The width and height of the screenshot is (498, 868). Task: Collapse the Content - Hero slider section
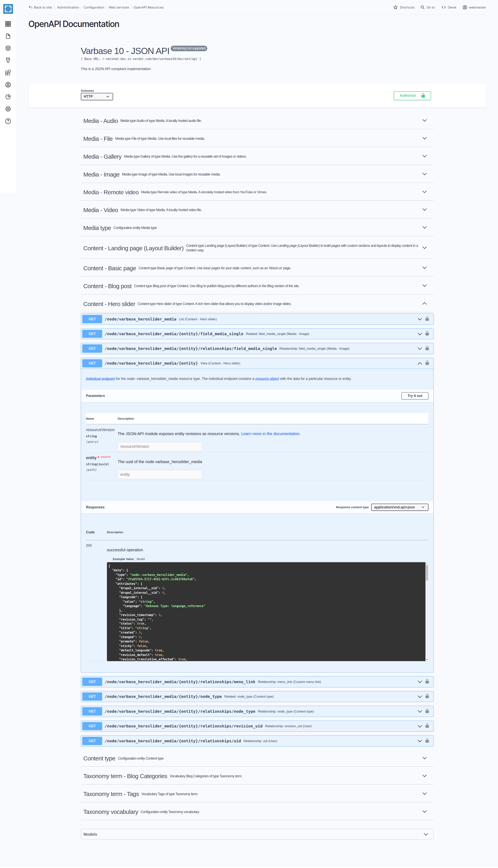[x=257, y=304]
